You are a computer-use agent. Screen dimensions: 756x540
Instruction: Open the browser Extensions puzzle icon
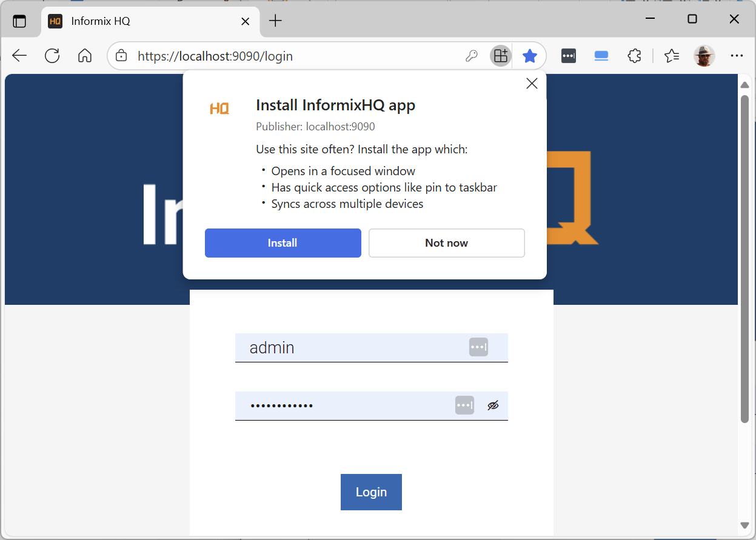pos(634,56)
